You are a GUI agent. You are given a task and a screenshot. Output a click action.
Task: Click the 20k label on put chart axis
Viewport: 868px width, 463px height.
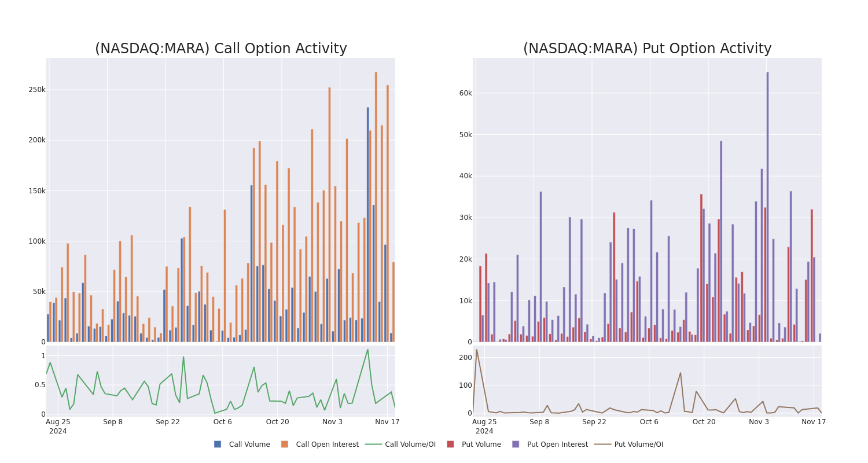(466, 259)
